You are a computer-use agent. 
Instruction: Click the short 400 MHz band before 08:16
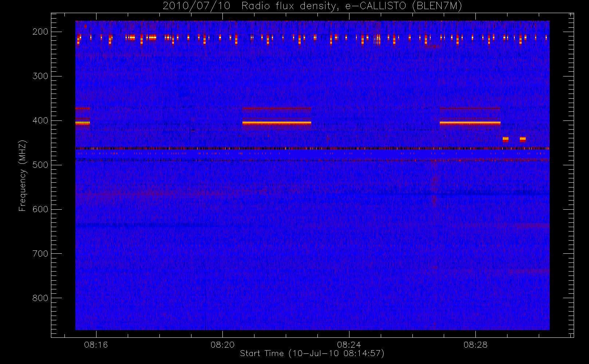click(83, 123)
